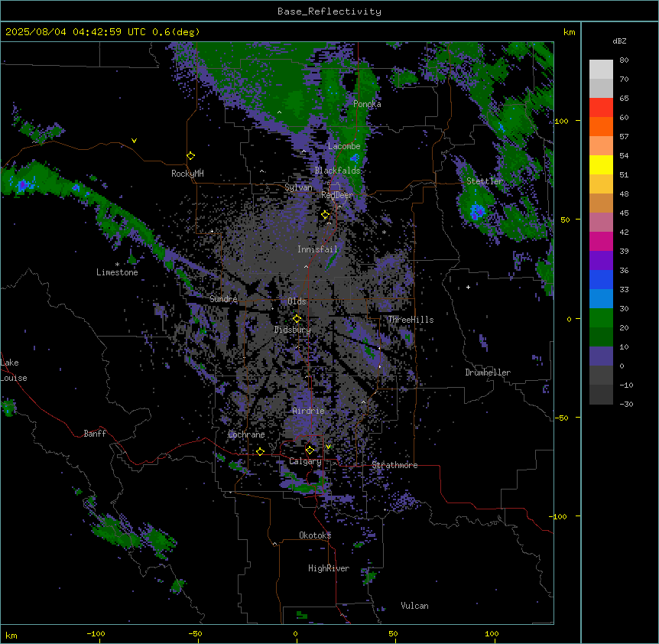This screenshot has width=659, height=644.
Task: Select the Sundre town label
Action: 223,299
